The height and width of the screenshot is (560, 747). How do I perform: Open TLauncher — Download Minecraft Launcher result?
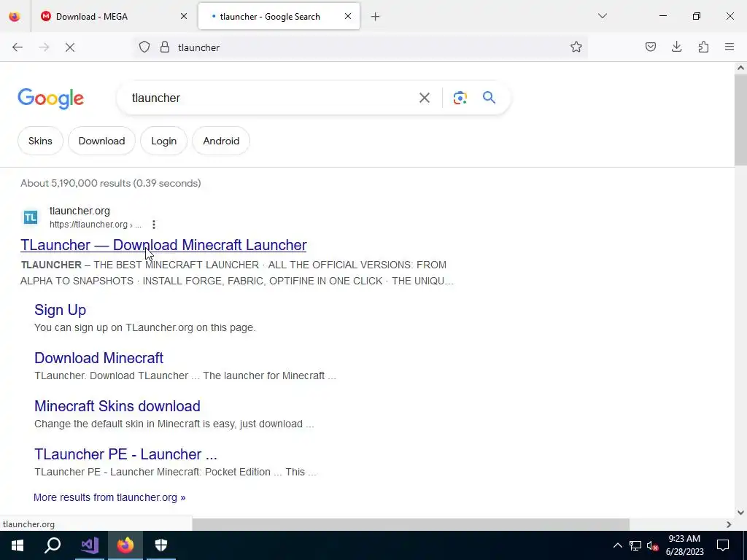click(163, 245)
